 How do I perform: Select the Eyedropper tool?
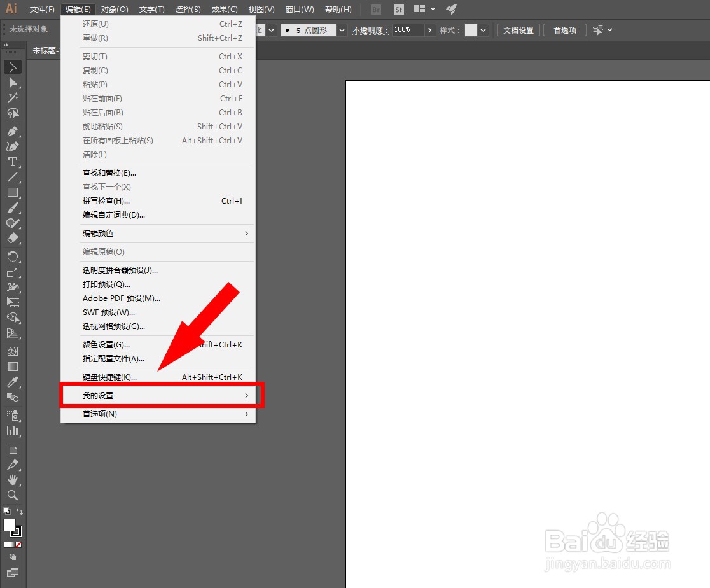13,382
